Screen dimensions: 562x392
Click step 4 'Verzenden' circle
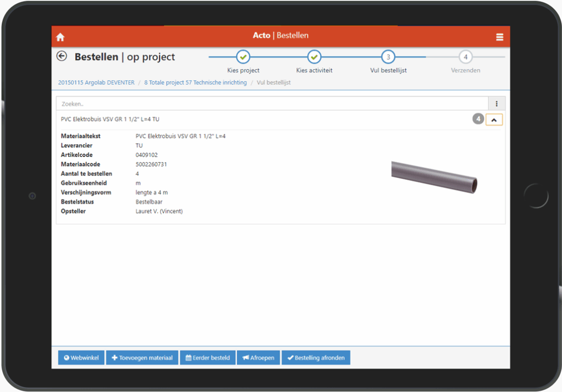(x=465, y=56)
